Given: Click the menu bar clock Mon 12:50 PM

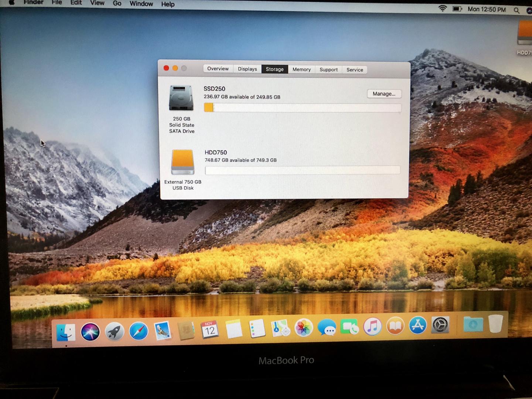Looking at the screenshot, I should (x=487, y=9).
